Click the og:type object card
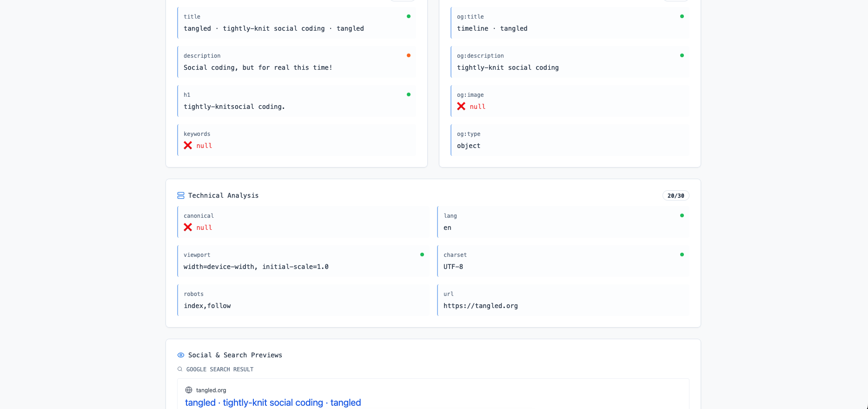The height and width of the screenshot is (409, 868). pyautogui.click(x=570, y=140)
